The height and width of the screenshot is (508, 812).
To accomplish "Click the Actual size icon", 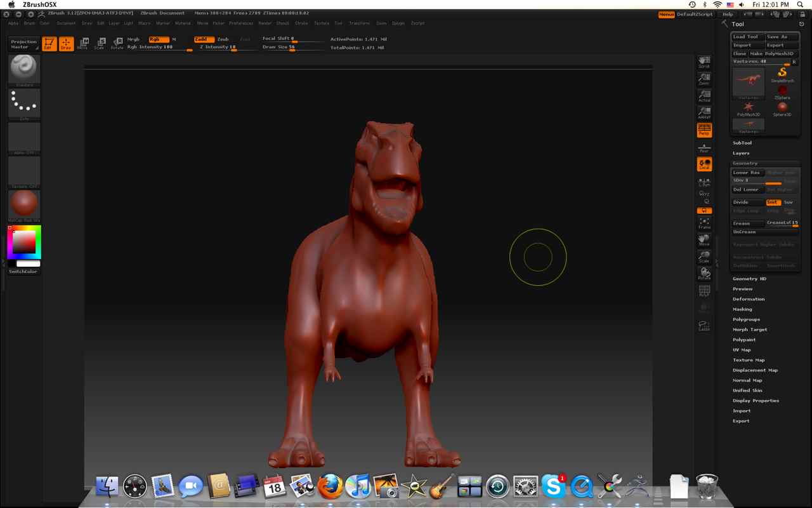I will tap(704, 96).
